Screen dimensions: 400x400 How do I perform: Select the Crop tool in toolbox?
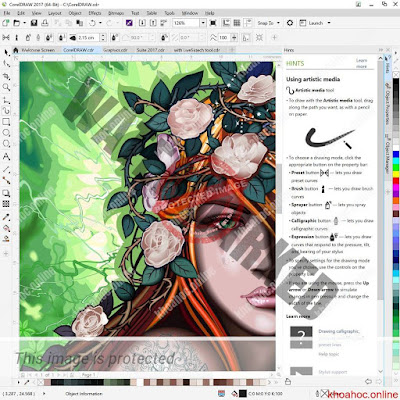6,76
